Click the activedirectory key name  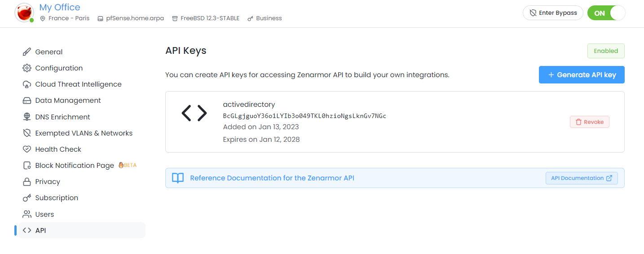coord(249,105)
